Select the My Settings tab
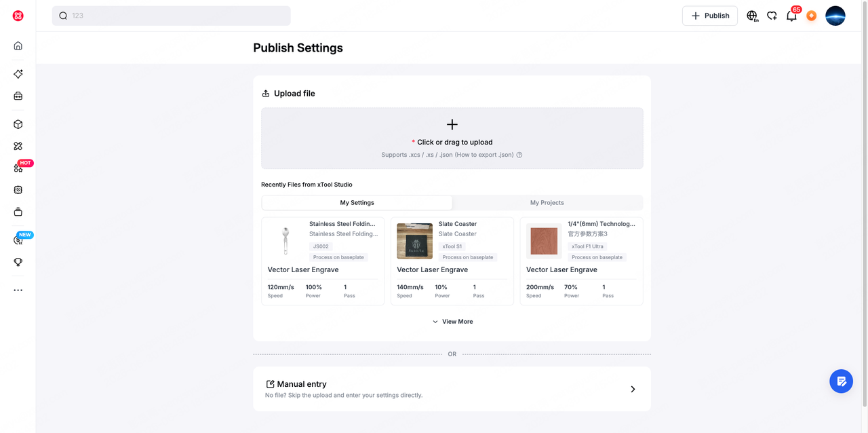The width and height of the screenshot is (868, 433). [357, 203]
